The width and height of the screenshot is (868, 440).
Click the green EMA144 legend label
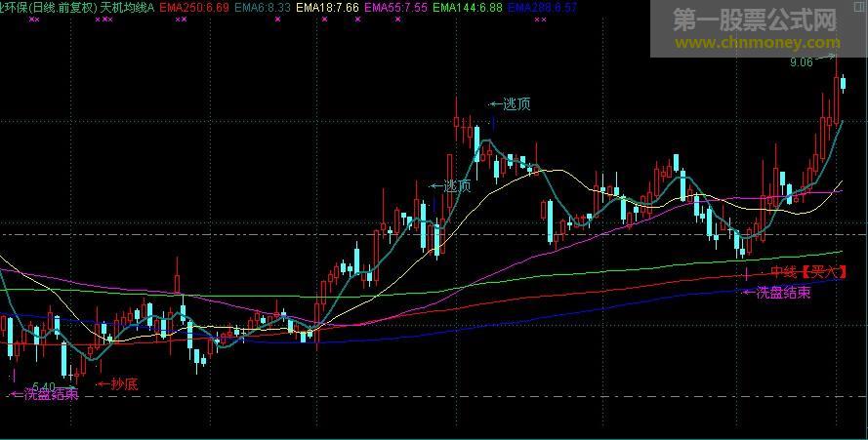pos(467,7)
